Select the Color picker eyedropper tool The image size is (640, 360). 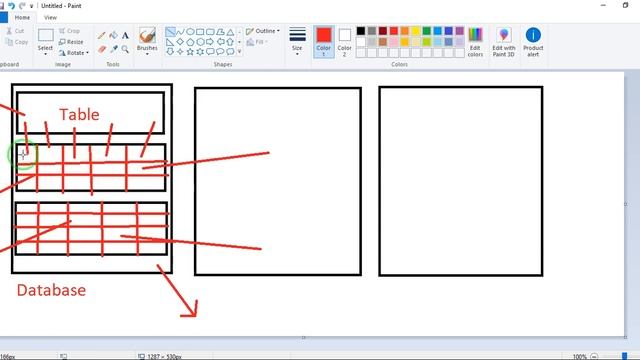coord(113,49)
